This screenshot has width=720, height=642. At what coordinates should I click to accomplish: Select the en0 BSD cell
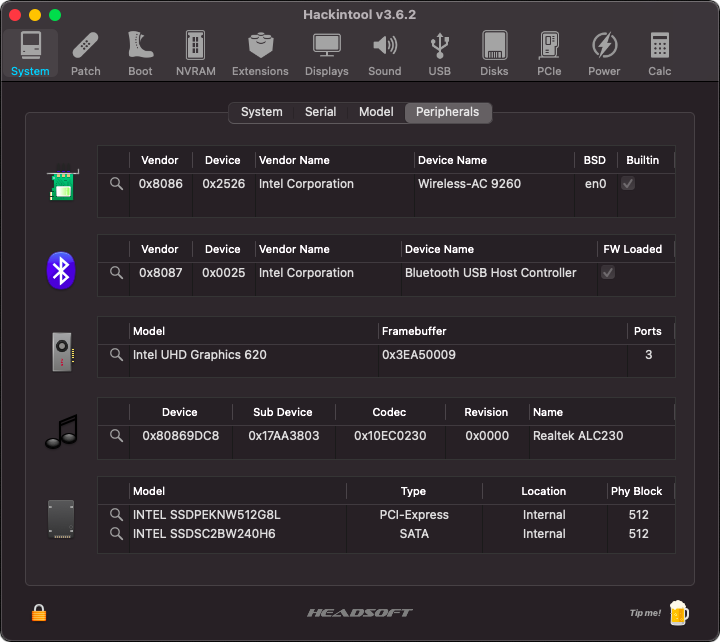point(596,184)
